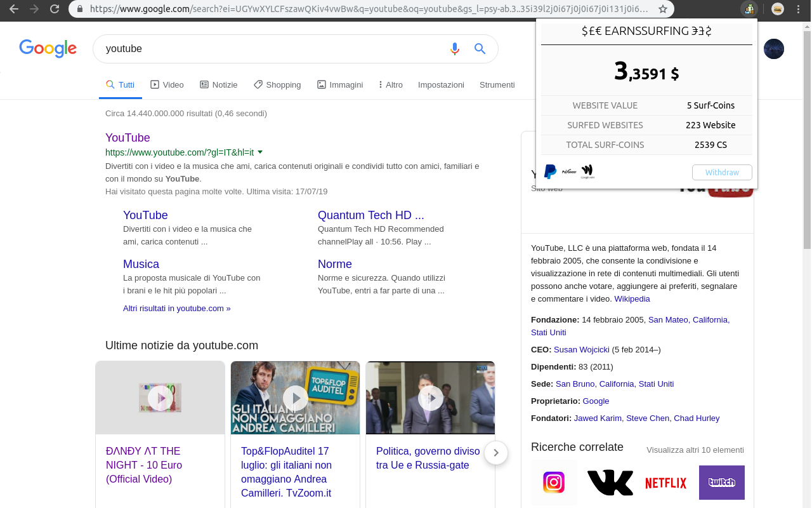
Task: Click Susan Wojcicki CEO link
Action: (582, 349)
